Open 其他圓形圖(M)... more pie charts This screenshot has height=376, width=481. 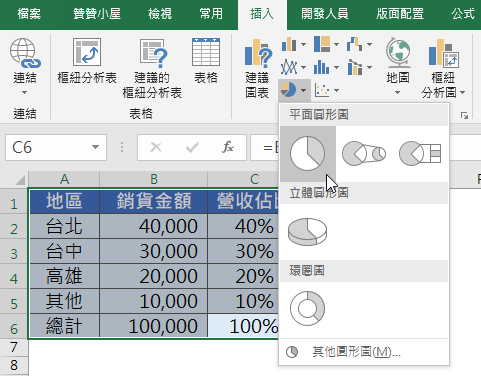(364, 352)
